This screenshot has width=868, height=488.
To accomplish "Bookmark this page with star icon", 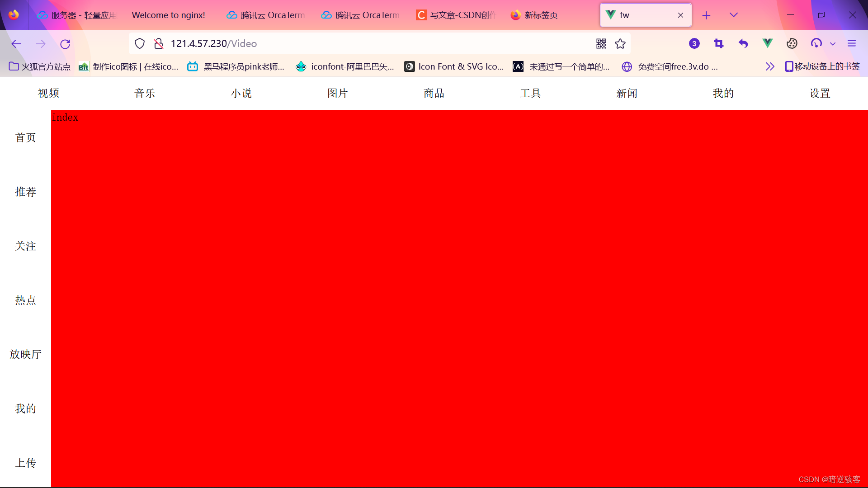I will (x=620, y=43).
